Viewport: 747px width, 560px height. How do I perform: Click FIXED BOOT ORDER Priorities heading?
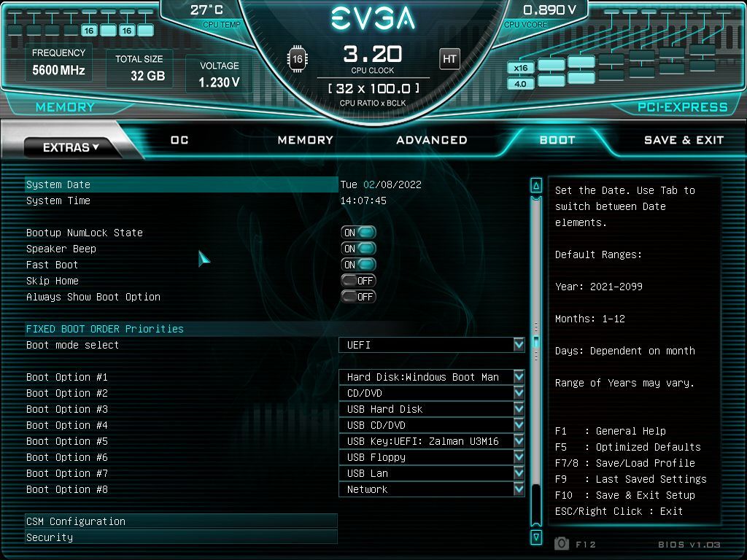(x=105, y=329)
